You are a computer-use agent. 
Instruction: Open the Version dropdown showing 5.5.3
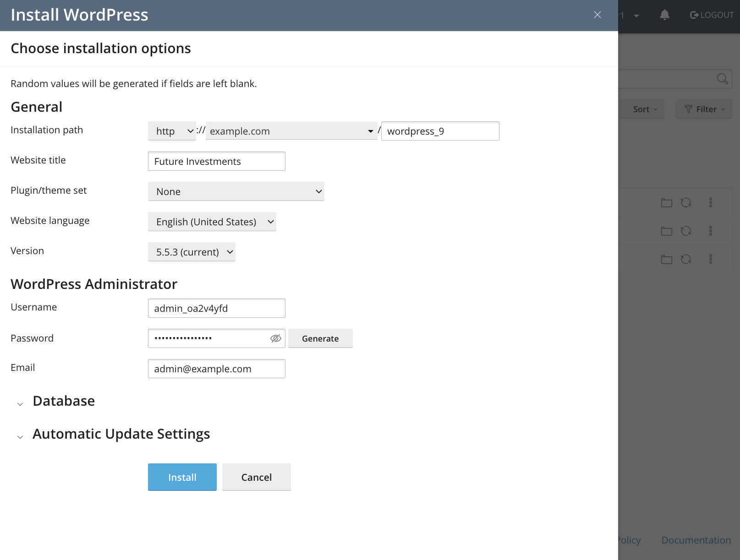click(x=192, y=252)
